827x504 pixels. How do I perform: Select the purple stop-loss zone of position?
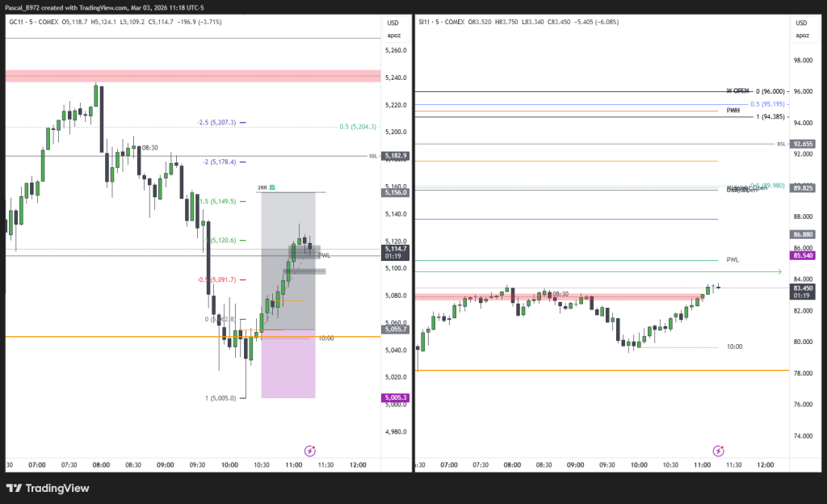coord(288,364)
